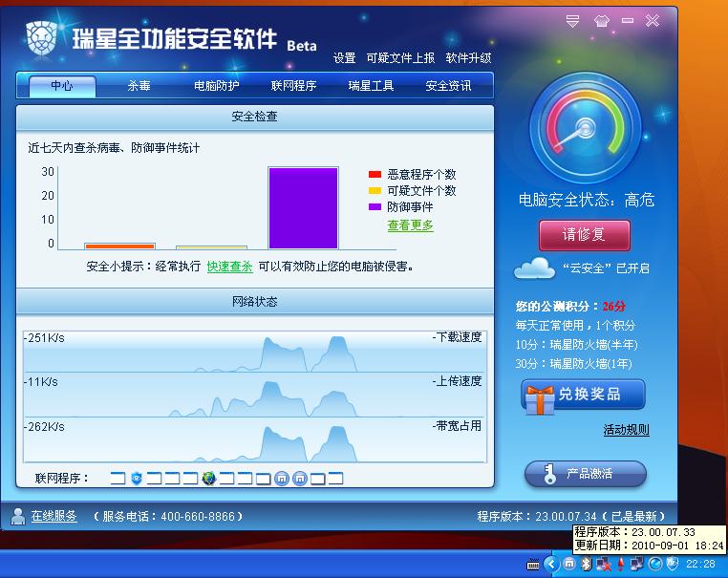Screen dimensions: 728x578
Task: Open the 联网程序 tab
Action: [x=293, y=86]
